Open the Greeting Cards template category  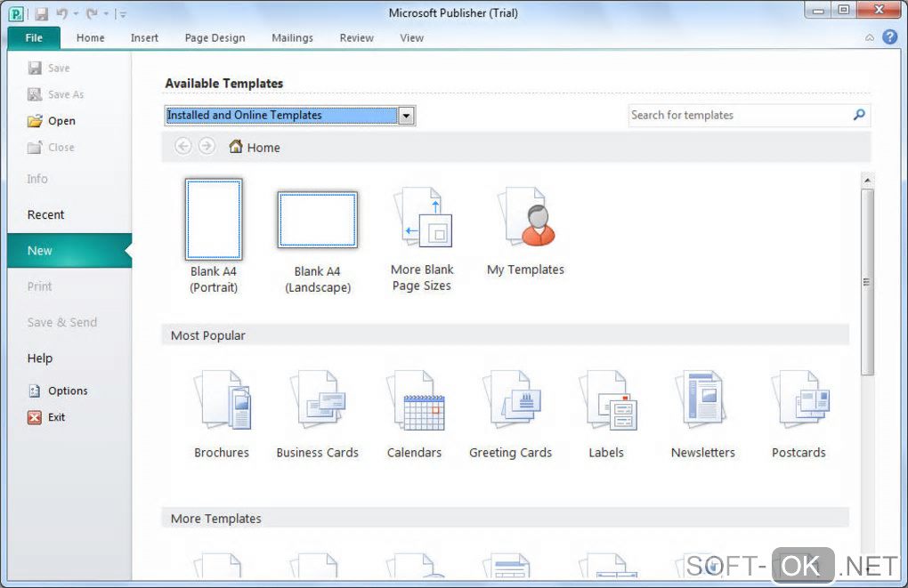(x=511, y=415)
